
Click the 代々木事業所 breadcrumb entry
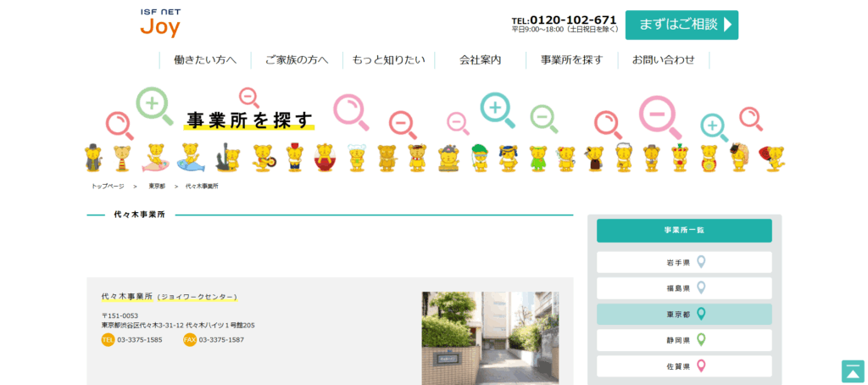(x=202, y=186)
